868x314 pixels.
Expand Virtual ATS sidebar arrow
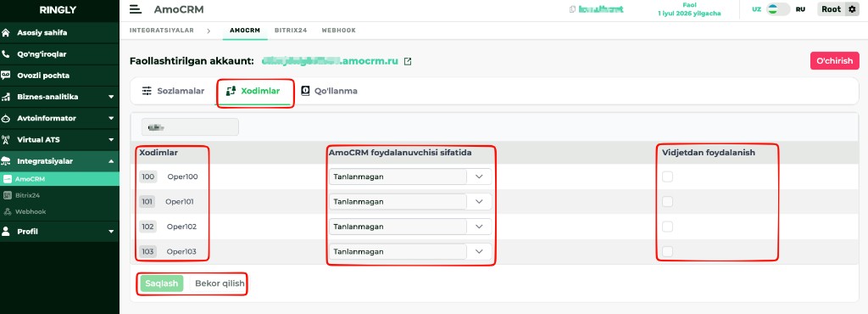[x=111, y=139]
